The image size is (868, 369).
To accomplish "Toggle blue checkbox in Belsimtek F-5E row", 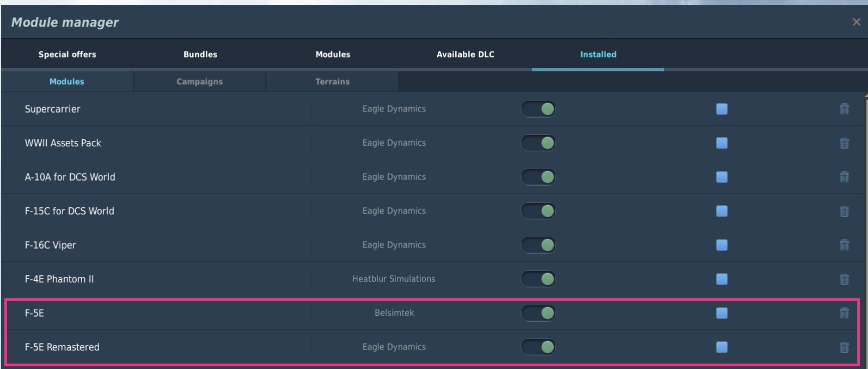I will 722,313.
